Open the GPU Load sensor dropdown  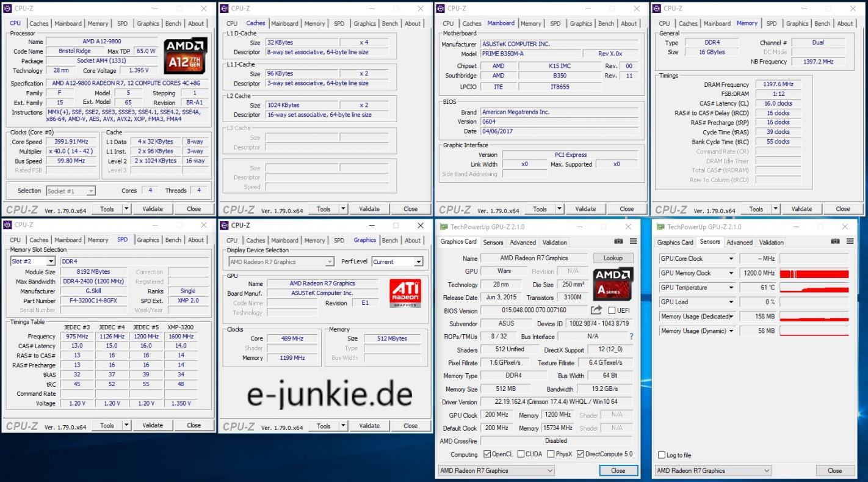[x=731, y=302]
